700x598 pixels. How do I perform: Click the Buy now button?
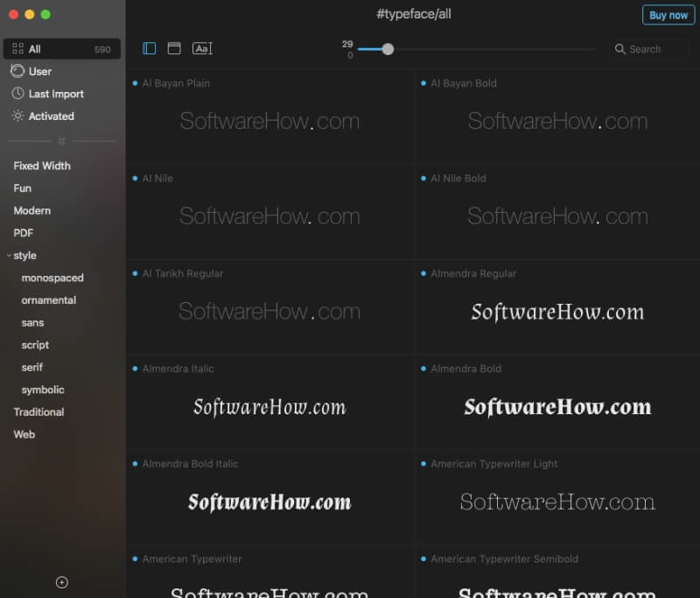pos(668,15)
